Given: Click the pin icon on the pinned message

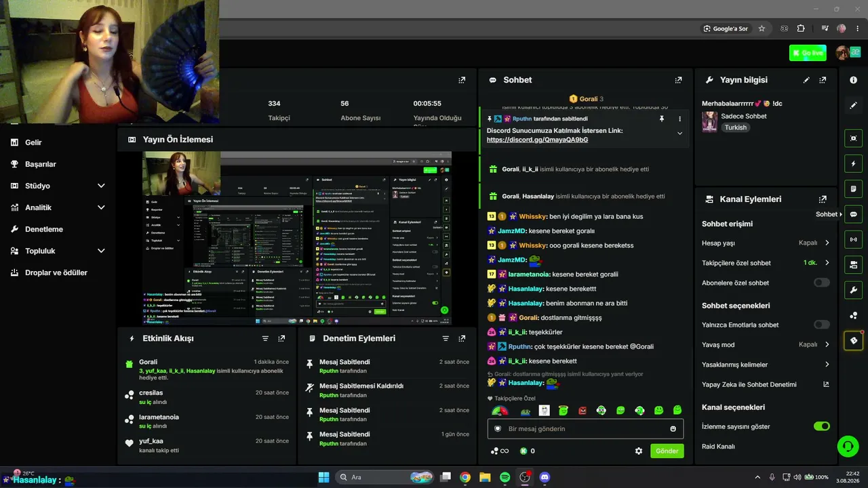Looking at the screenshot, I should click(x=661, y=119).
